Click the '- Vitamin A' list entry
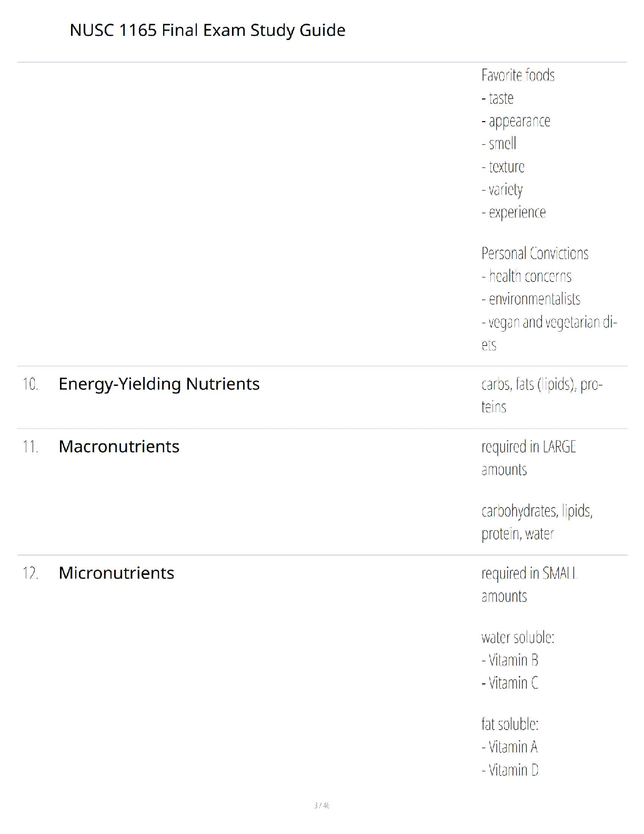Screen dimensions: 644x834 pos(509,747)
